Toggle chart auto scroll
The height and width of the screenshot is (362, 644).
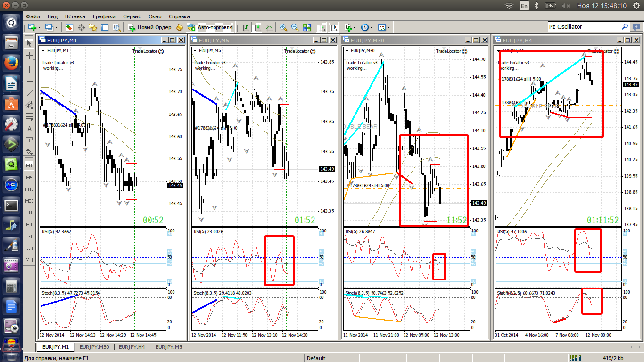pyautogui.click(x=322, y=27)
